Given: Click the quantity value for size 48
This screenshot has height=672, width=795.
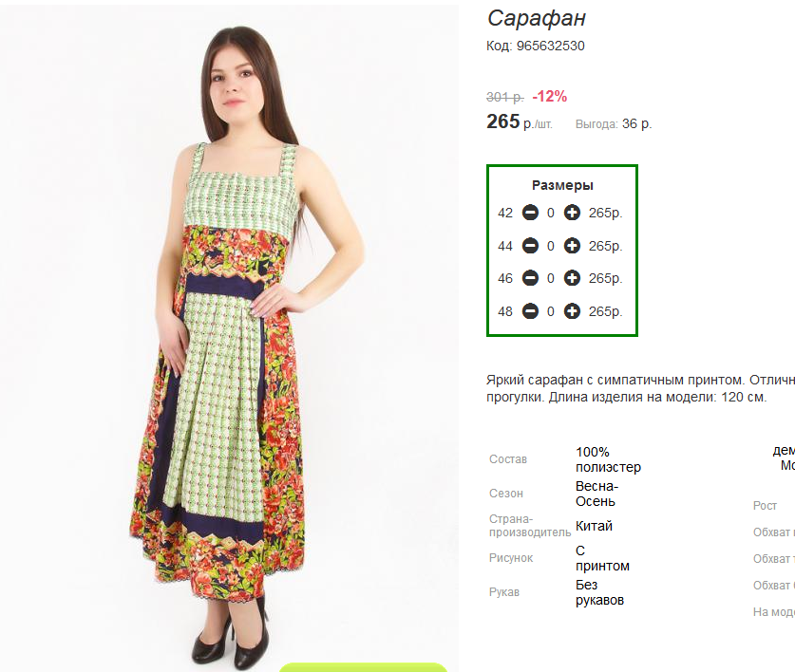Looking at the screenshot, I should [x=551, y=311].
